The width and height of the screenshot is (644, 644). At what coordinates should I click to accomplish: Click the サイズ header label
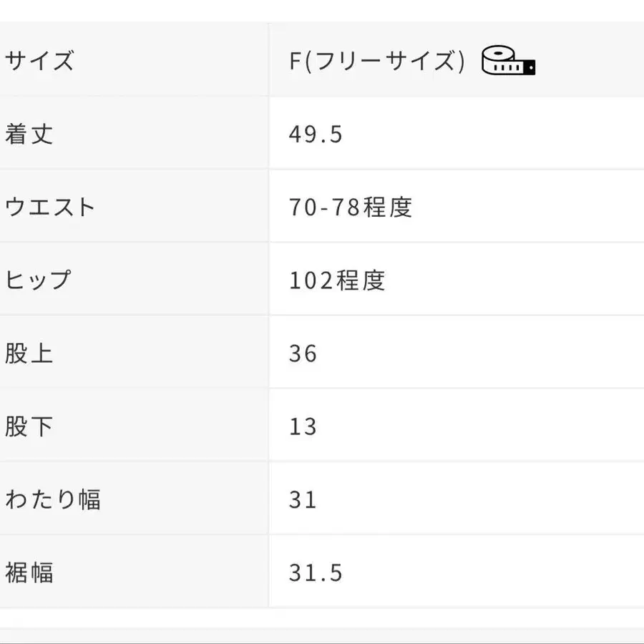(x=39, y=61)
